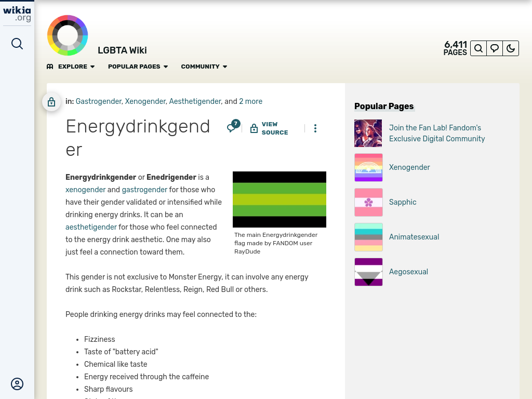Screen dimensions: 532x399
Task: Click the page protection lock icon
Action: point(51,101)
